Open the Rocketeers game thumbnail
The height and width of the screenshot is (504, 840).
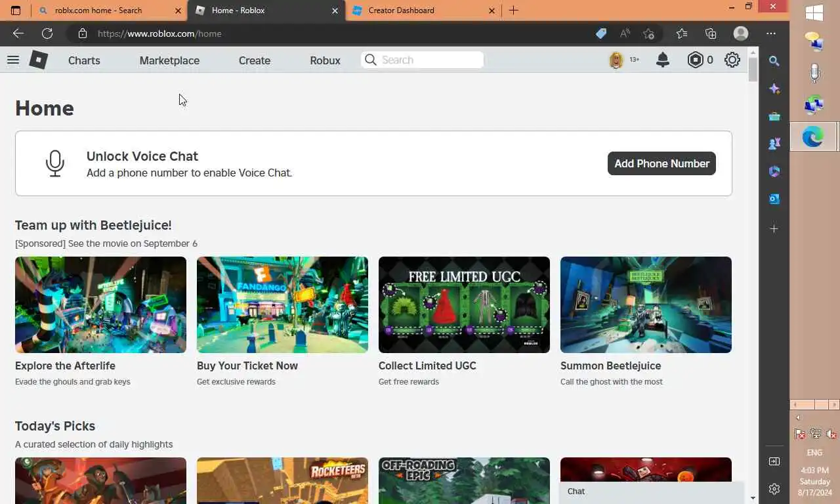point(282,480)
